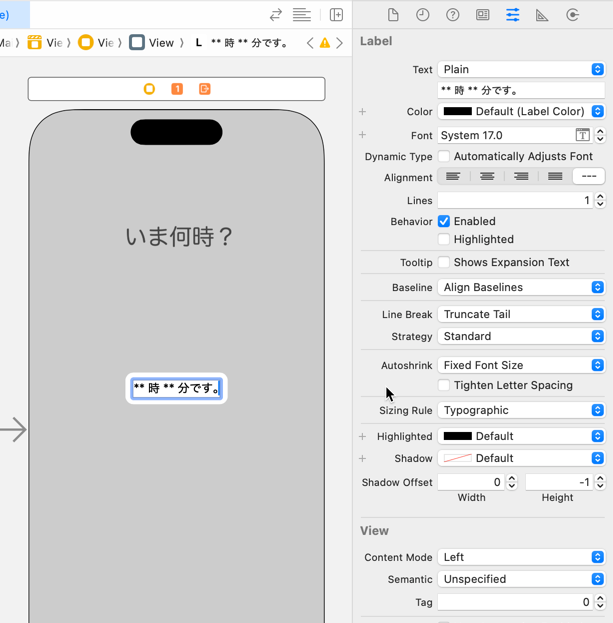Select center text alignment

point(487,177)
